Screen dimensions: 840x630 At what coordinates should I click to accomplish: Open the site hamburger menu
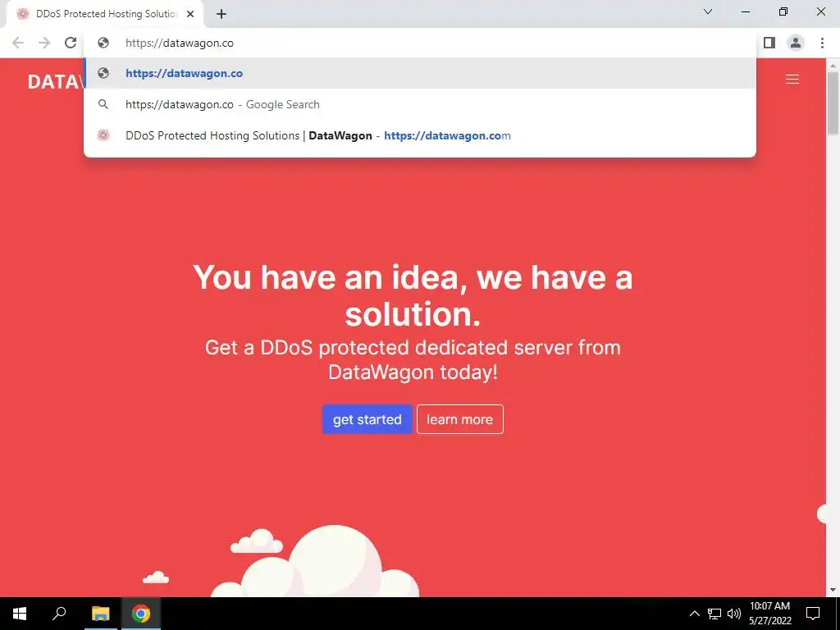[792, 80]
